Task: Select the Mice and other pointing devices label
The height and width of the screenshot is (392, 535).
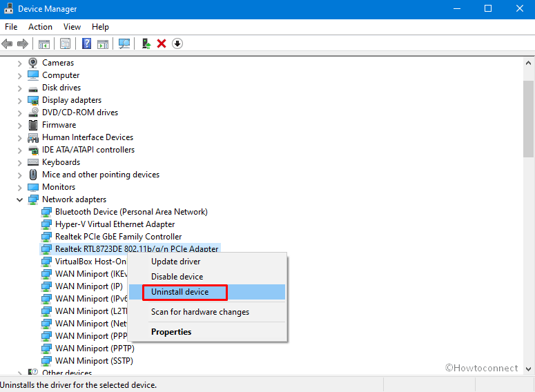Action: coord(101,175)
